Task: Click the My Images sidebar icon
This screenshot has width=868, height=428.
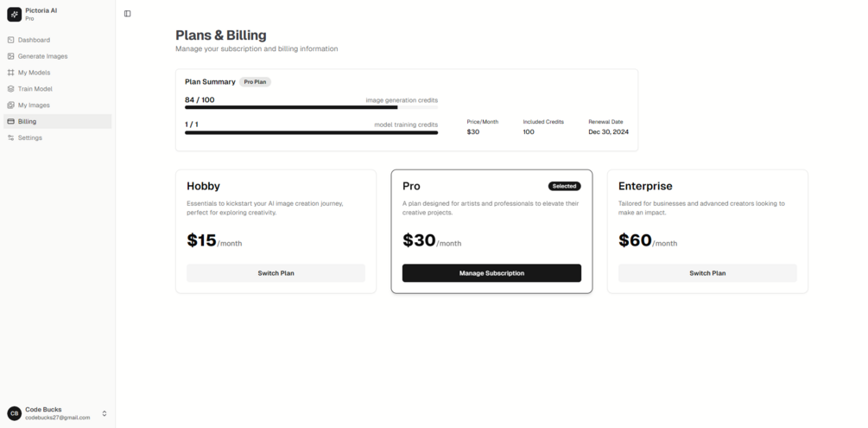Action: coord(11,105)
